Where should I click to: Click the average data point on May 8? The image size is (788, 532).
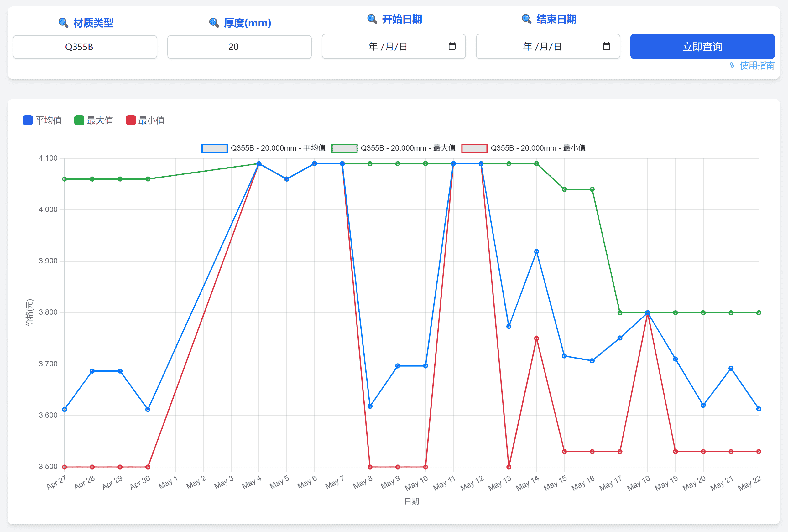tap(370, 406)
